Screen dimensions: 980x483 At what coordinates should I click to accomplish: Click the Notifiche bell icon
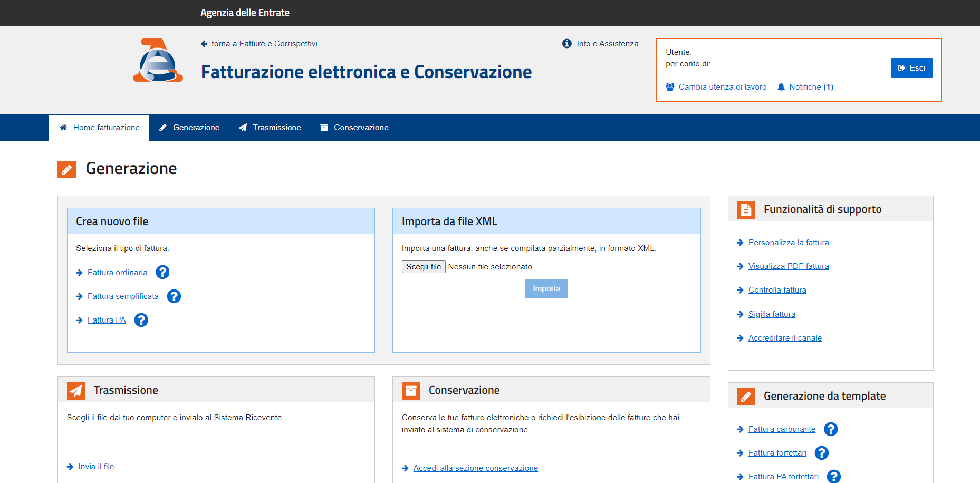click(781, 87)
